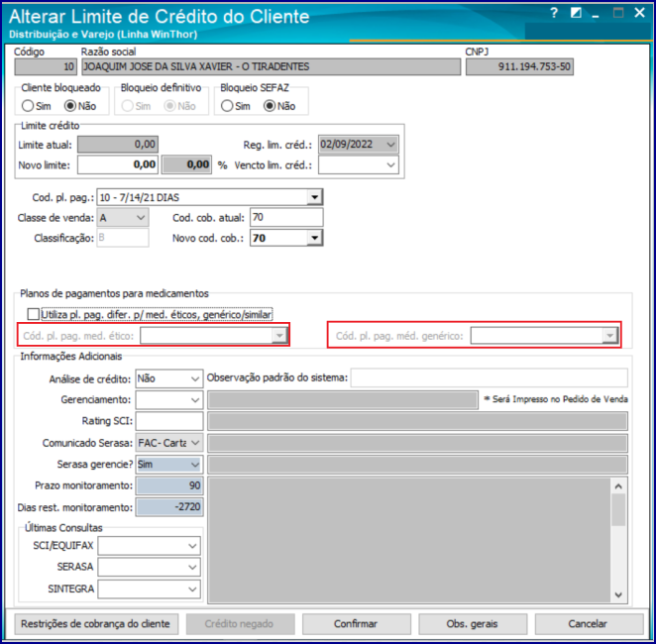Click the Novo limite percentage field
This screenshot has width=656, height=644.
click(x=187, y=164)
